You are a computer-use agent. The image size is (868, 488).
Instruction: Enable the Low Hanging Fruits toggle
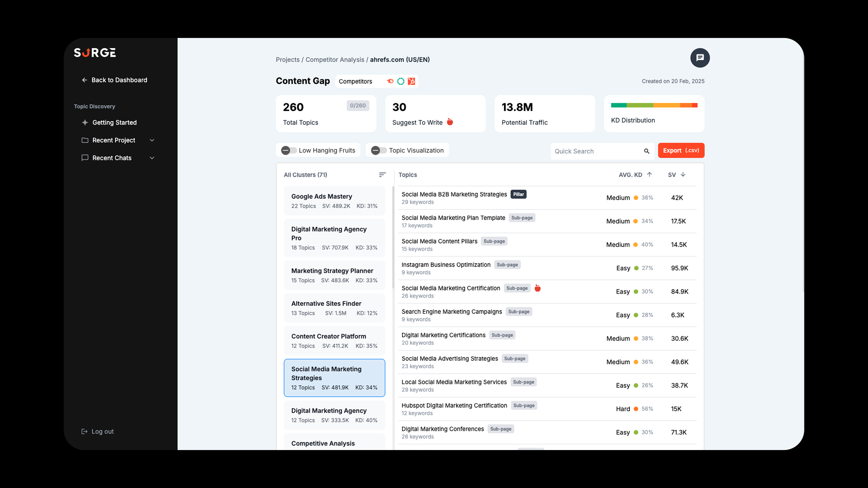(289, 150)
